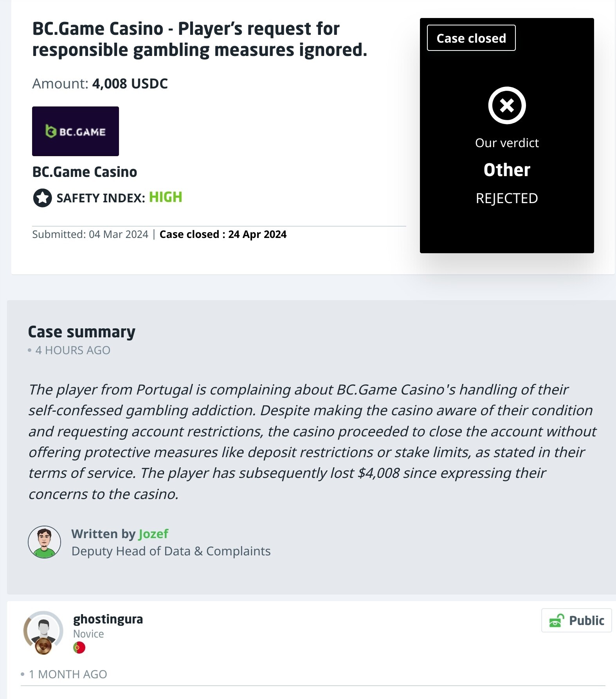Click the complaint title heading
Image resolution: width=616 pixels, height=699 pixels.
tap(200, 39)
